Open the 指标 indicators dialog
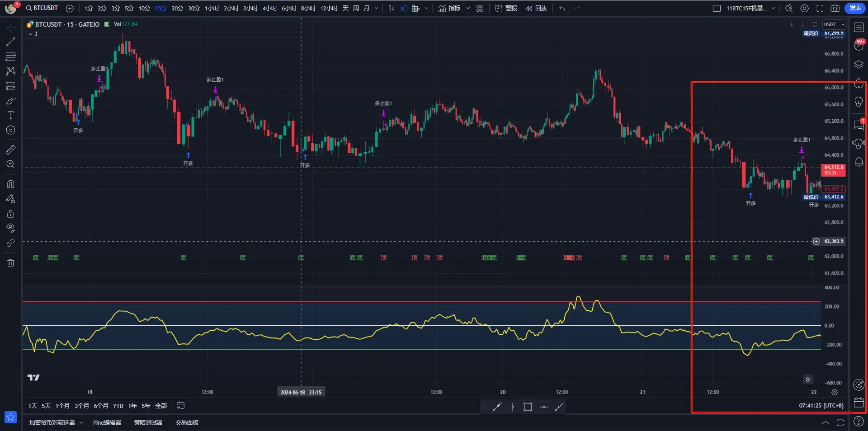The image size is (868, 431). point(449,8)
